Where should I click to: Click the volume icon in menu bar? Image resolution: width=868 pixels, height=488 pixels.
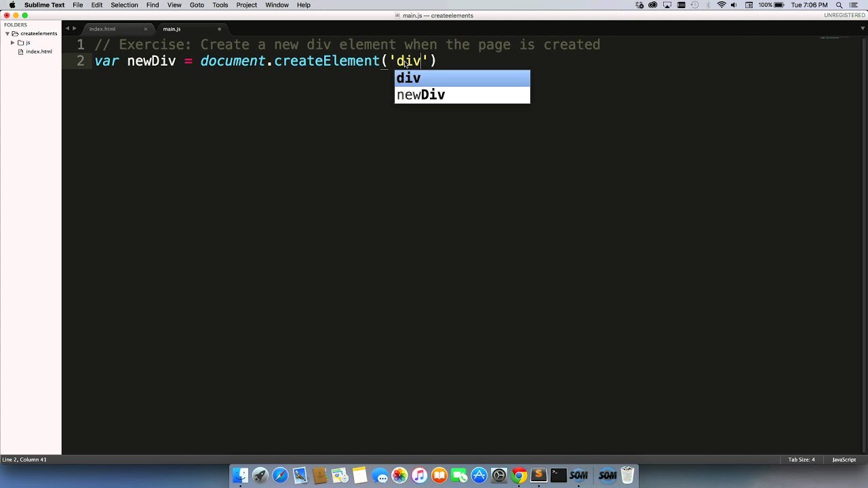(734, 5)
